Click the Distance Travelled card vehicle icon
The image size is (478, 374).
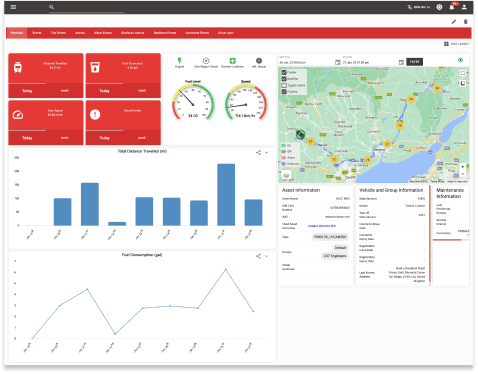[18, 67]
